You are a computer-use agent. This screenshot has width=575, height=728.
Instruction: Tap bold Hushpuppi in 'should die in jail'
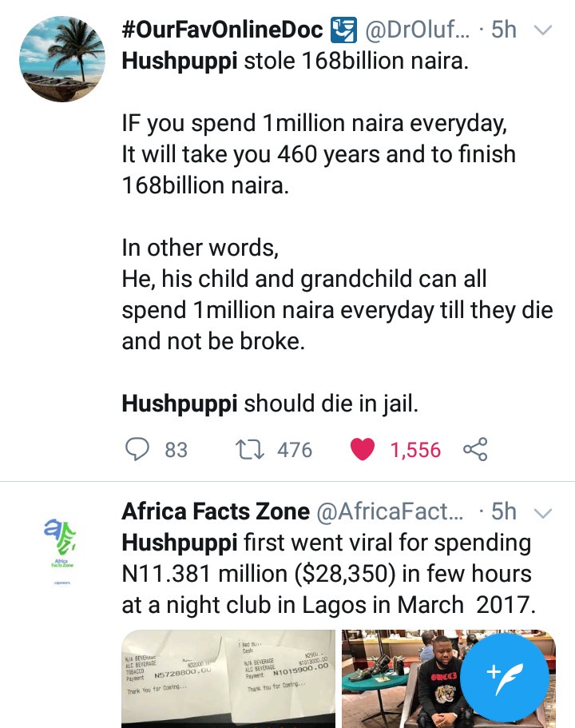180,404
